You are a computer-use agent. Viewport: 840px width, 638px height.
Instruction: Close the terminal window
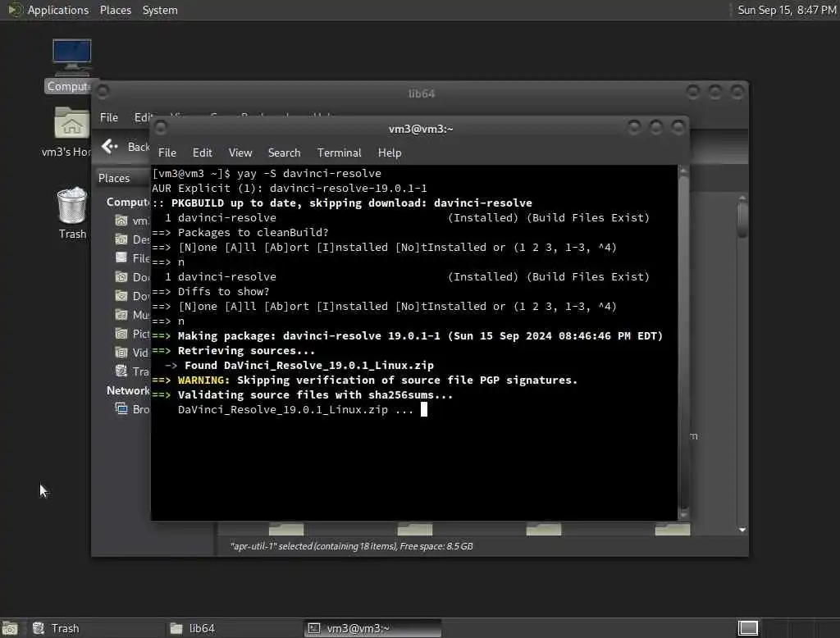tap(678, 127)
